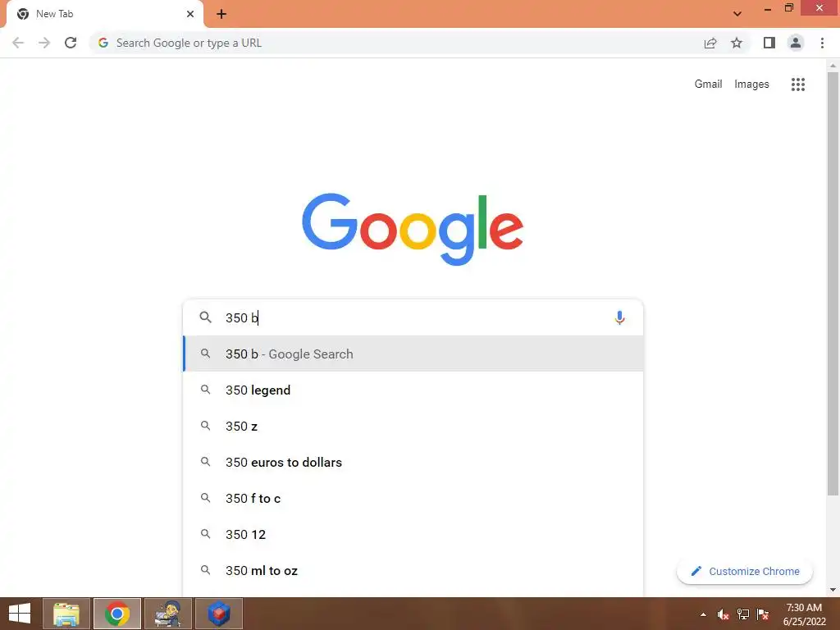Click the Google icon in address bar

pyautogui.click(x=103, y=43)
